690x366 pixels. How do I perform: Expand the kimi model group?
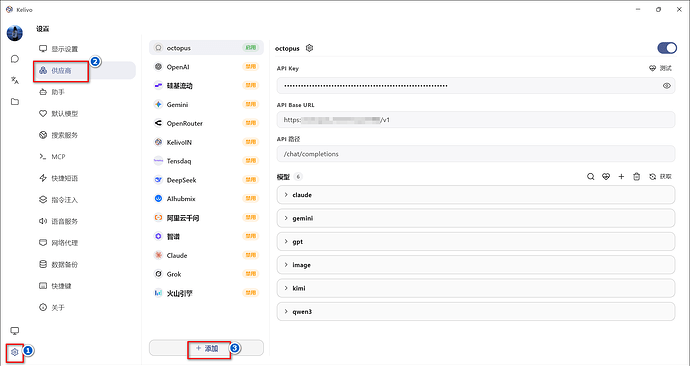(x=476, y=288)
